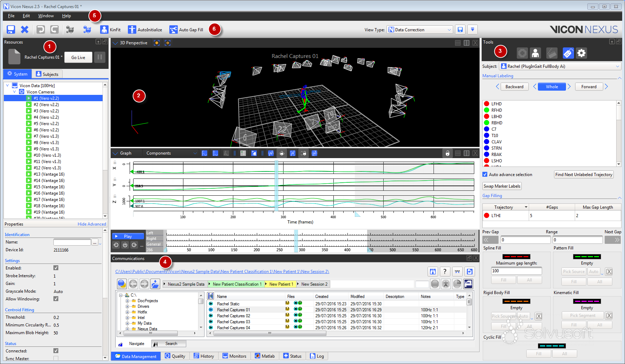The width and height of the screenshot is (625, 364).
Task: Run the KinFit operation
Action: point(110,30)
